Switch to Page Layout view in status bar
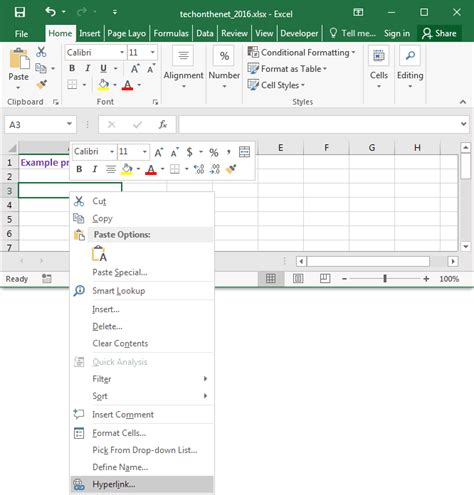 pyautogui.click(x=298, y=278)
